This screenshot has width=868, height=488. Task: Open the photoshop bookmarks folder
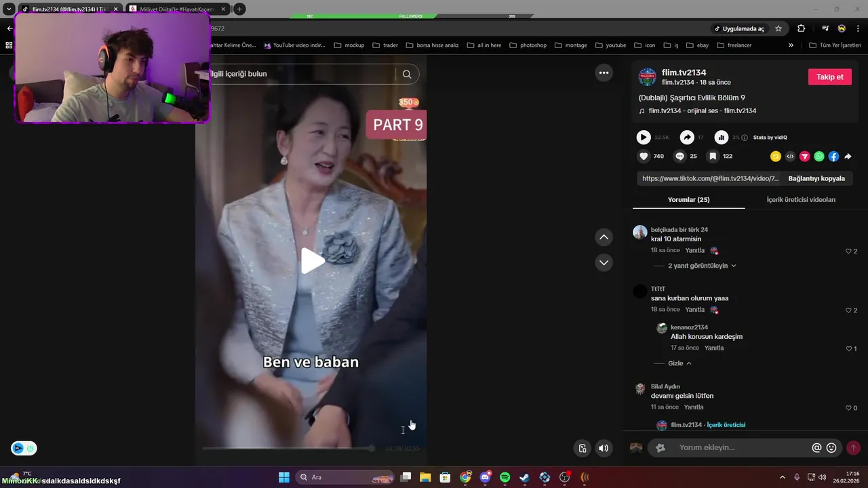pyautogui.click(x=528, y=45)
